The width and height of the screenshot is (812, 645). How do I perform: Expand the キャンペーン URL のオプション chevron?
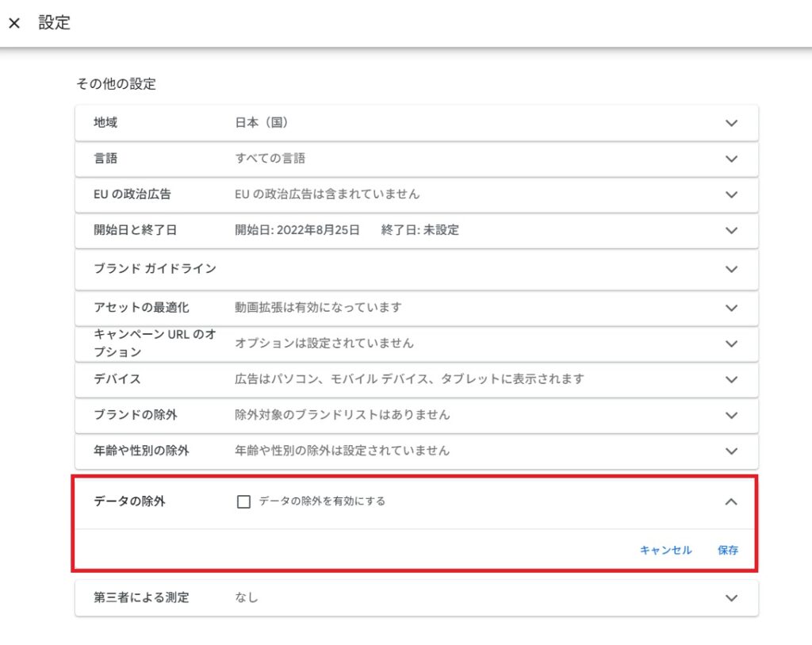(731, 344)
